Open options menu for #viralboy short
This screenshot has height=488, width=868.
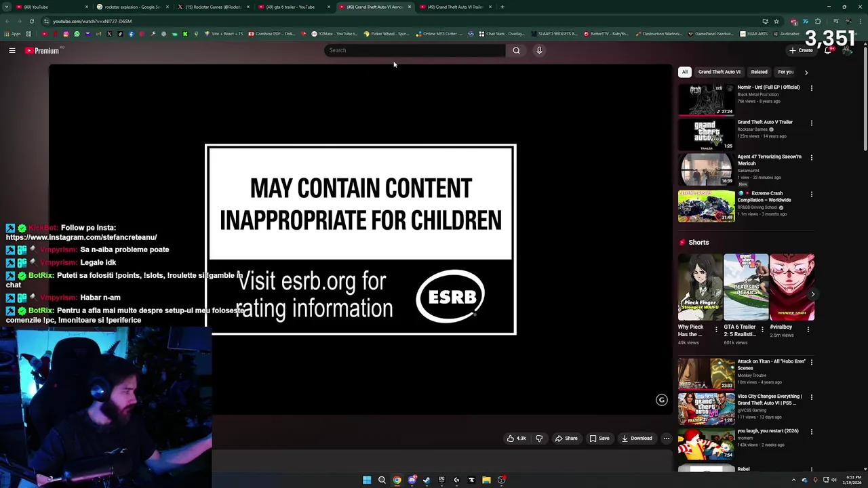(x=808, y=329)
